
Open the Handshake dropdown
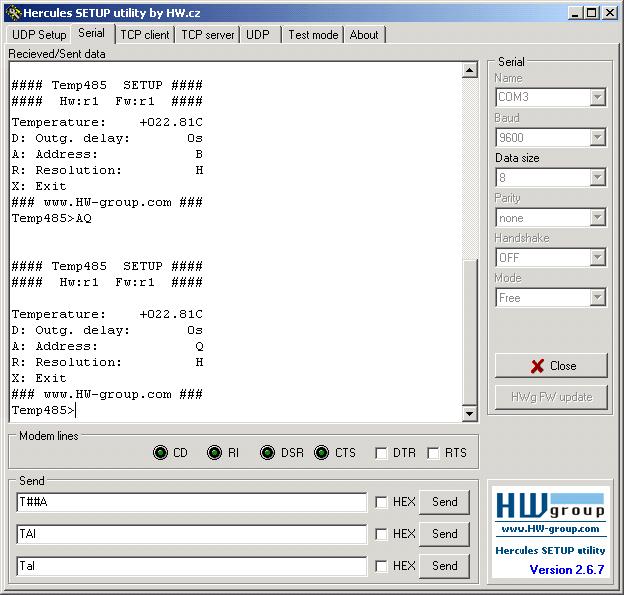(597, 258)
